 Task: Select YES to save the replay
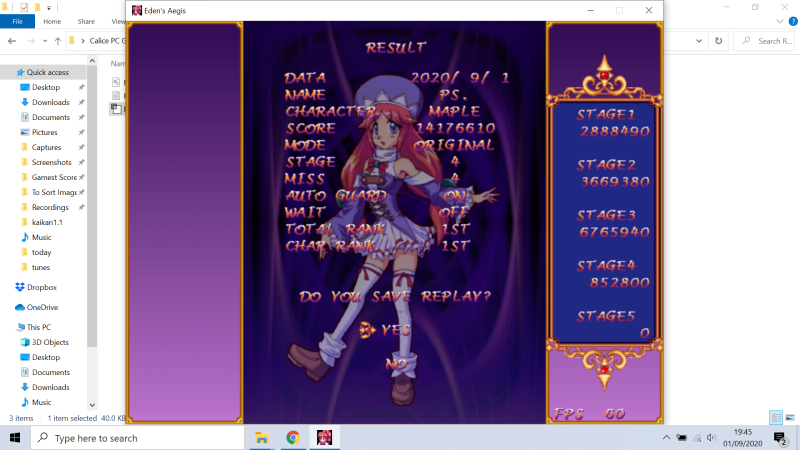point(395,330)
